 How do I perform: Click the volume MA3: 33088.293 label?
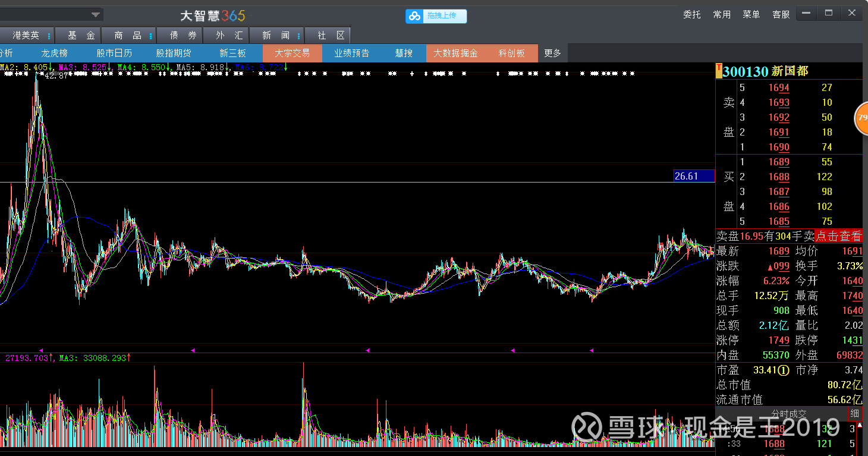[95, 358]
